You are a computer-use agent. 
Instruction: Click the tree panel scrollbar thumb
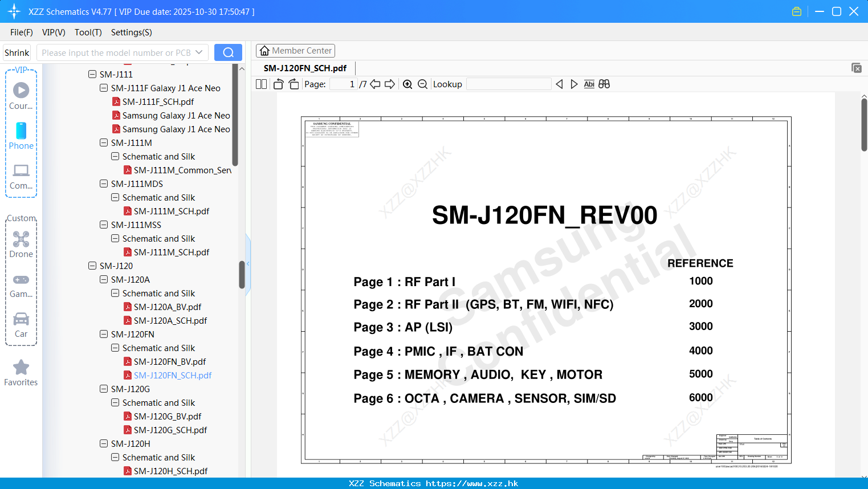242,275
